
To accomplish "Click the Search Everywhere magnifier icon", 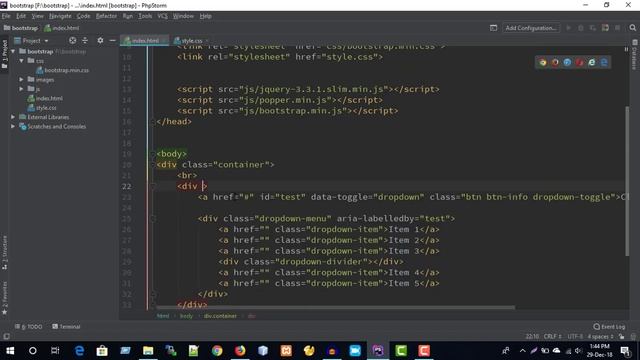I will [632, 28].
